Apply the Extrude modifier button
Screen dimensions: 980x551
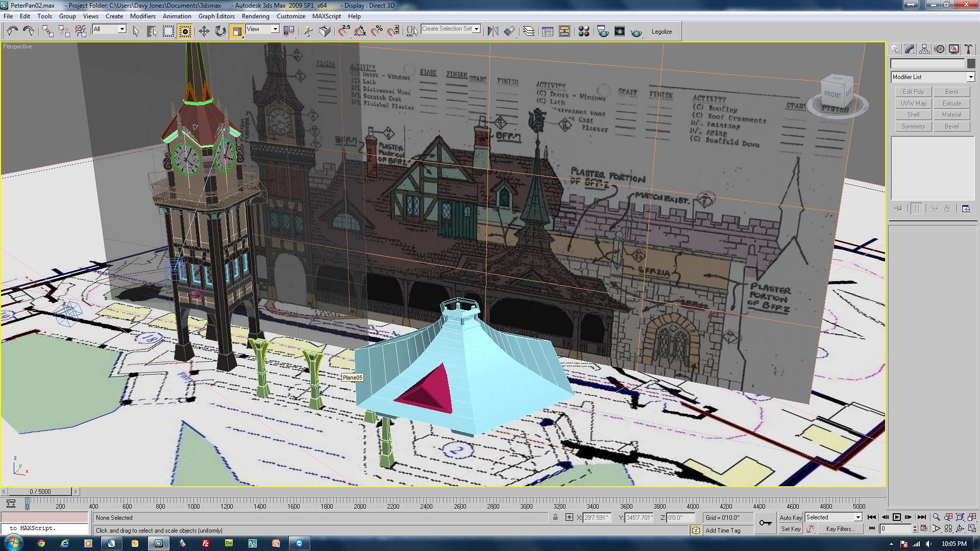click(952, 104)
